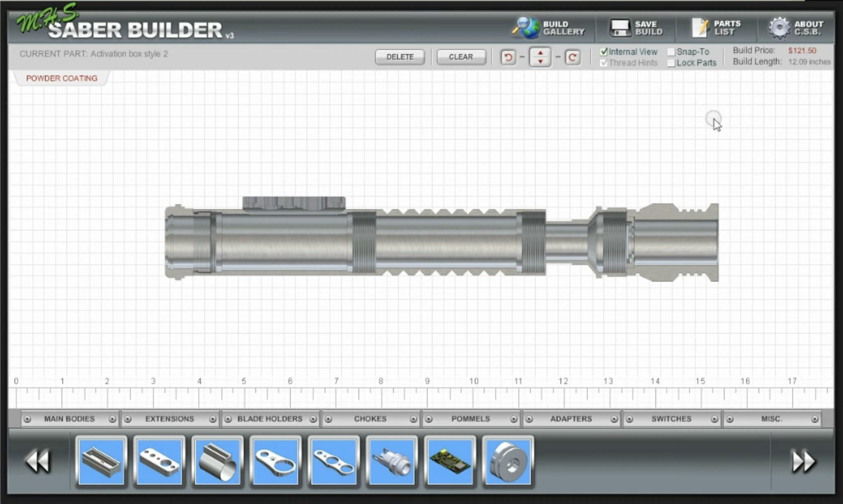Image resolution: width=843 pixels, height=504 pixels.
Task: Click the Save Build disk icon
Action: [x=620, y=28]
